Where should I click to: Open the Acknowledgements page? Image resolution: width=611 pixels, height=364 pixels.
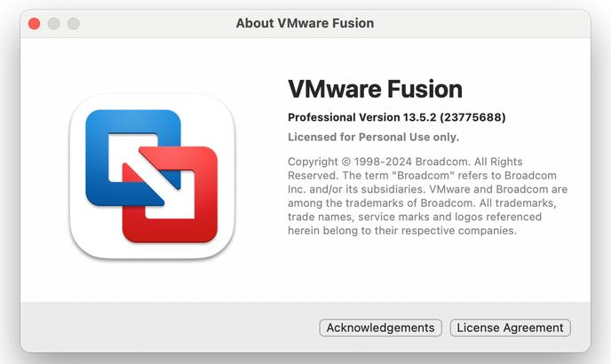pyautogui.click(x=381, y=328)
